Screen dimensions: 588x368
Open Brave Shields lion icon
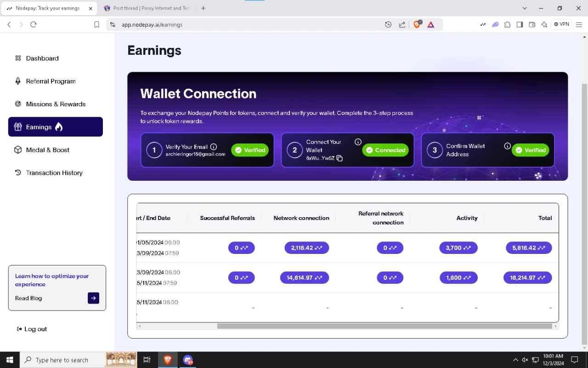pyautogui.click(x=417, y=24)
